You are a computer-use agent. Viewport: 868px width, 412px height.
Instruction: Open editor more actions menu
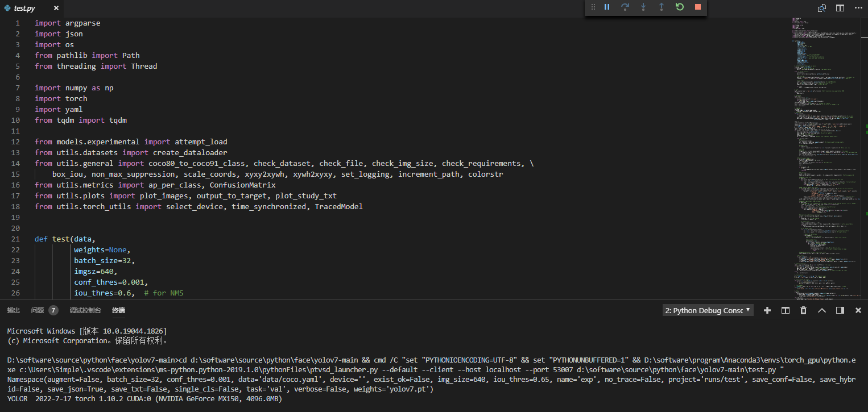(x=858, y=8)
